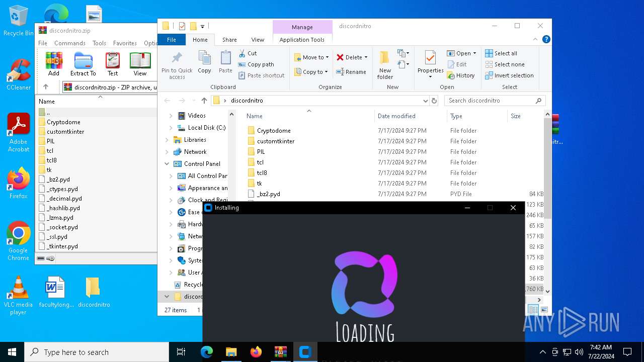Collapse the Control Panel tree node
The width and height of the screenshot is (644, 362).
[167, 164]
